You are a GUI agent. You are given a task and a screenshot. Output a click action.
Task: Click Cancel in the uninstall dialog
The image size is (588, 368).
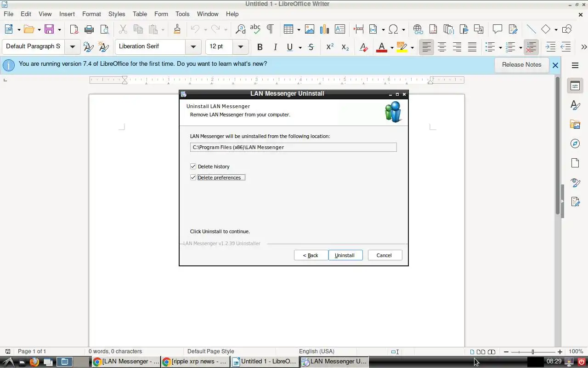coord(384,255)
